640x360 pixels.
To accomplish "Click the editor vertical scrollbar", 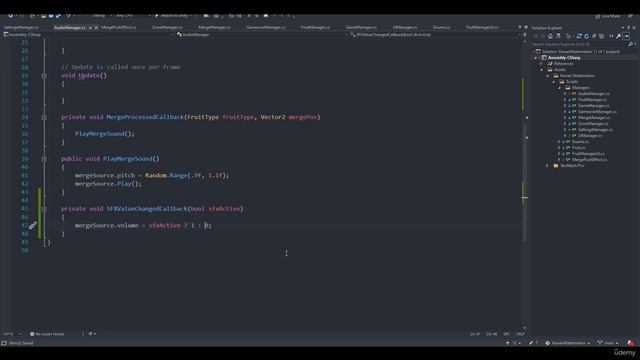I will tap(525, 184).
